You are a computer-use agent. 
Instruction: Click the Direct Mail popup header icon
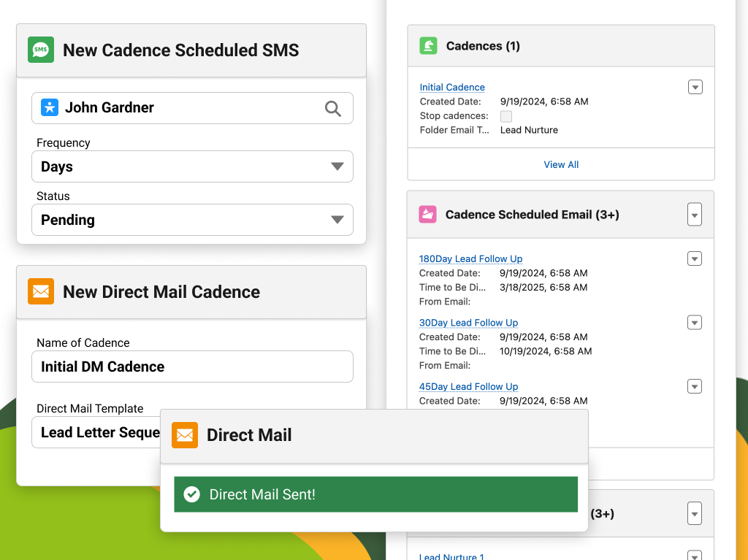point(184,435)
